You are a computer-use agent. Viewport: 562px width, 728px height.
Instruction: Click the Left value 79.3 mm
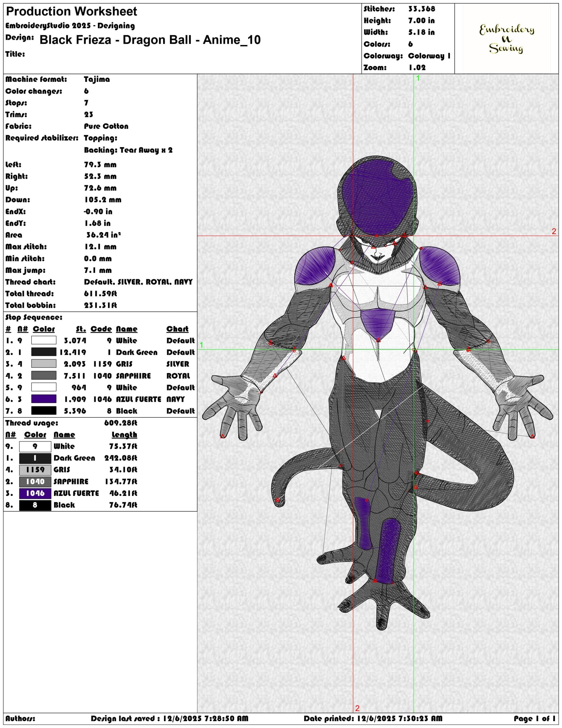click(100, 165)
